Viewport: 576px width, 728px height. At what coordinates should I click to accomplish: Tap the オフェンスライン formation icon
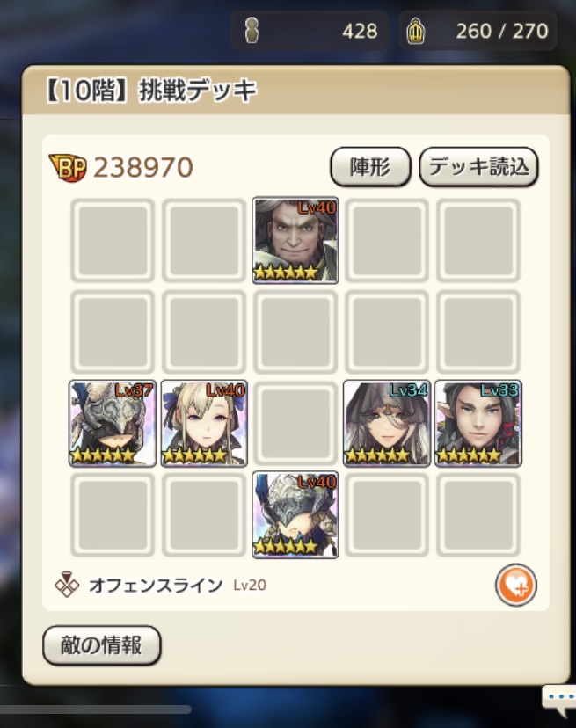click(67, 585)
